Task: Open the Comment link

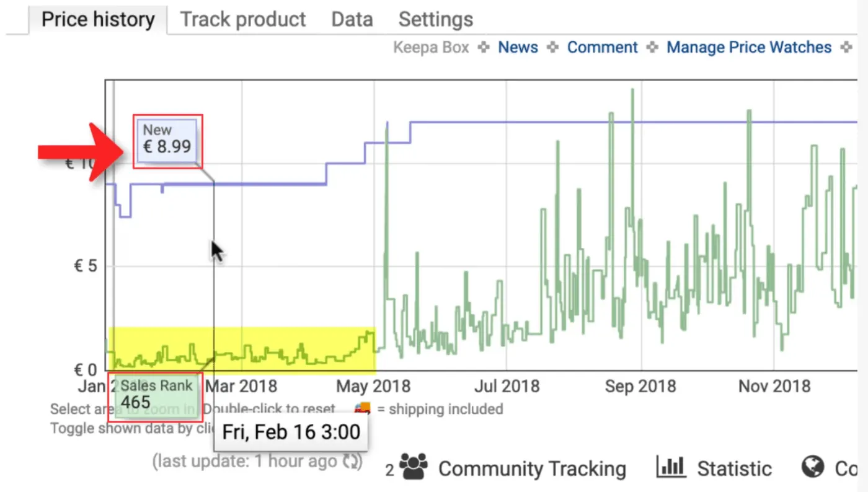Action: 603,48
